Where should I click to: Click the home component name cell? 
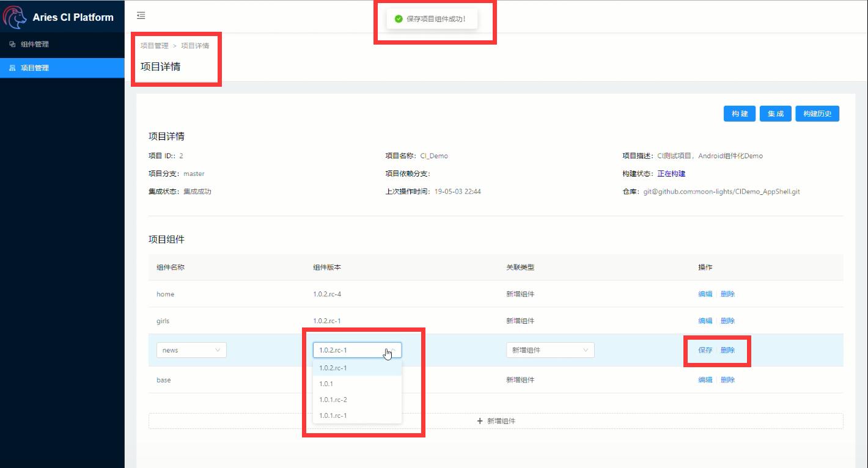click(x=165, y=294)
